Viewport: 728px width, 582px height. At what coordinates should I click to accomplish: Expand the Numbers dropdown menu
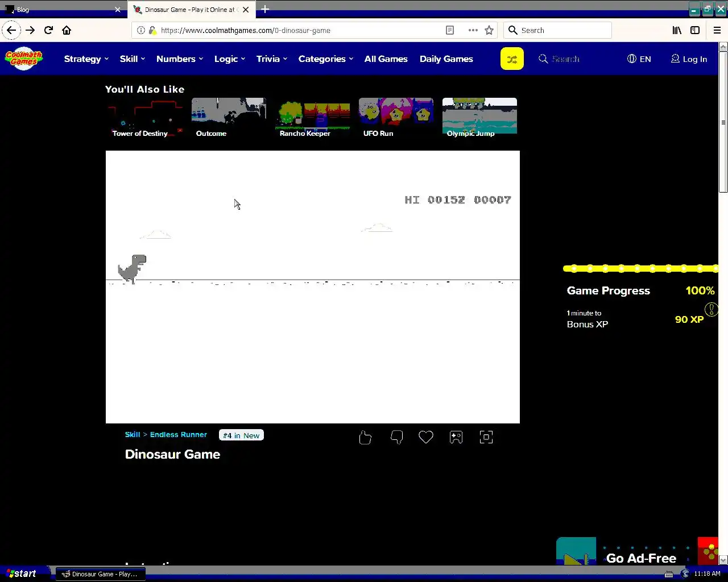click(180, 59)
